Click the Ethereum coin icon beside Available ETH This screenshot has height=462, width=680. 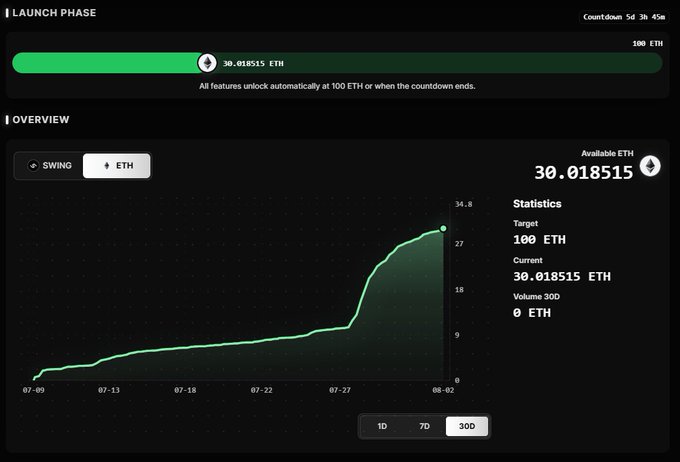click(x=650, y=166)
